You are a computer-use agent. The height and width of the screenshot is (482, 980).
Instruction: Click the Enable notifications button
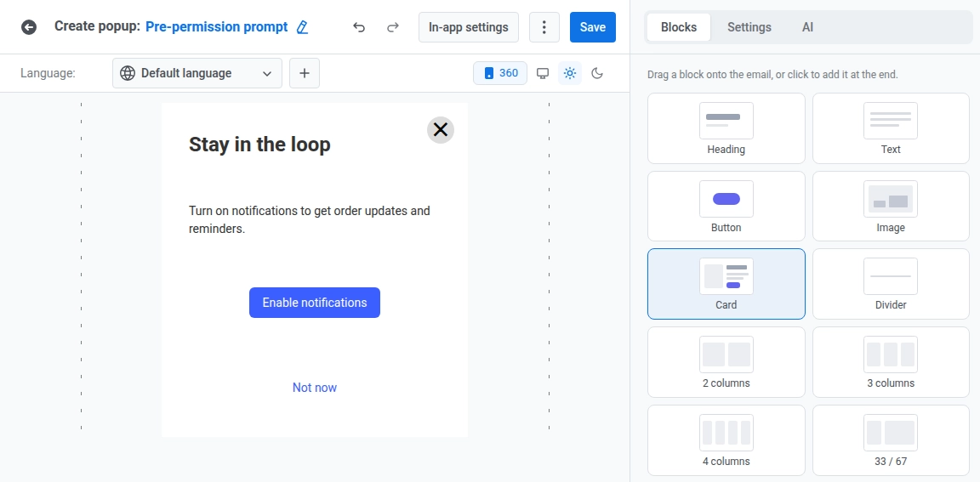click(x=315, y=303)
